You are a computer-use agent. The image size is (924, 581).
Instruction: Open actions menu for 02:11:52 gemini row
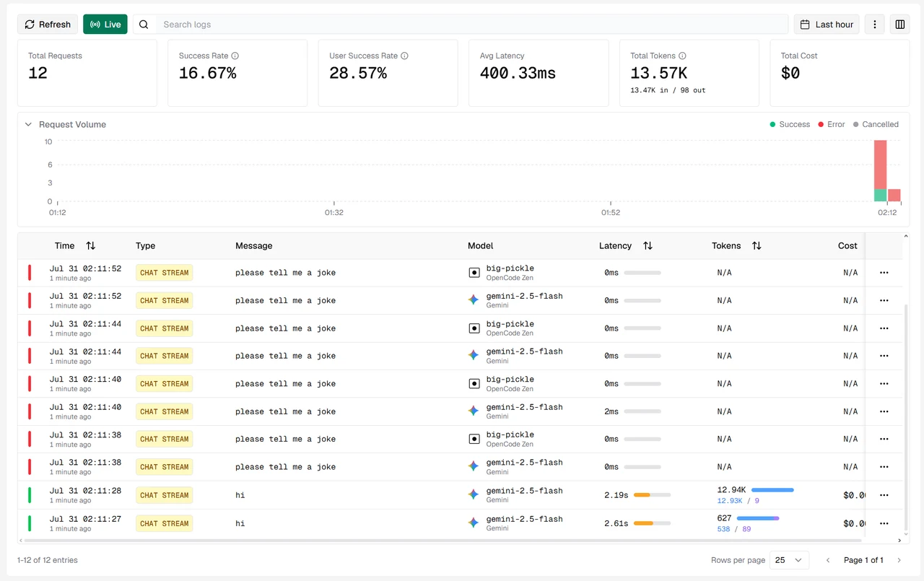pos(884,300)
